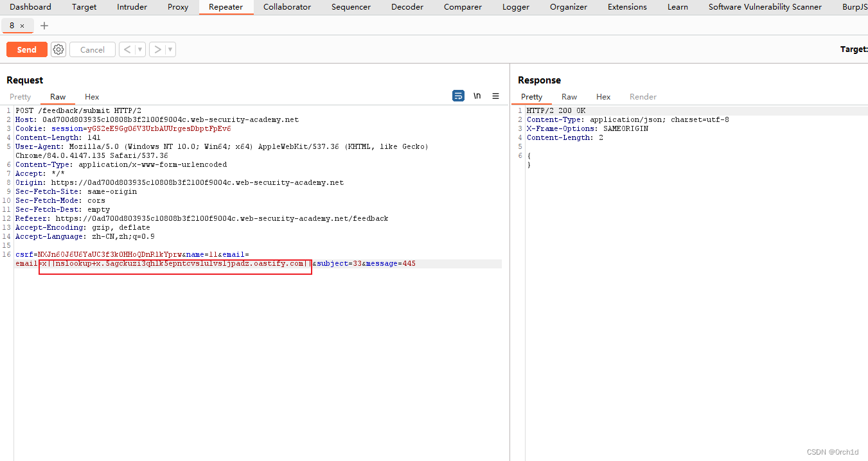Open the request editor hamburger menu

coord(495,96)
